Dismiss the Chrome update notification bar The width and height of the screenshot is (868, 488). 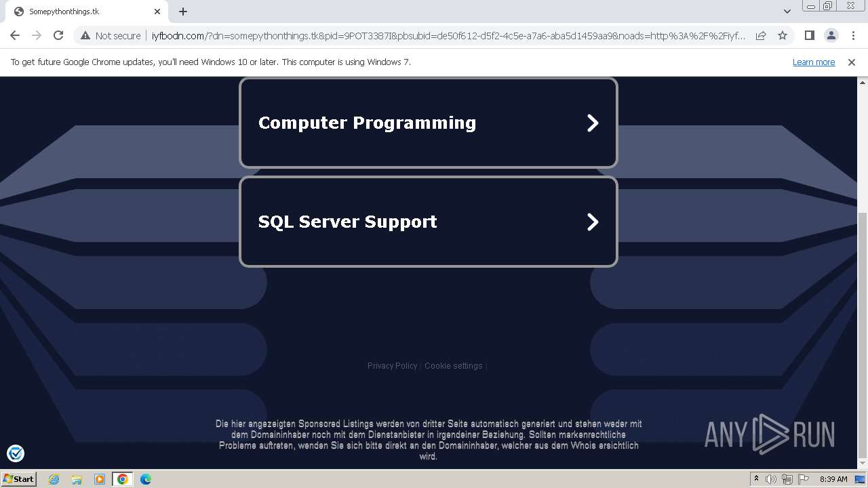[x=852, y=62]
